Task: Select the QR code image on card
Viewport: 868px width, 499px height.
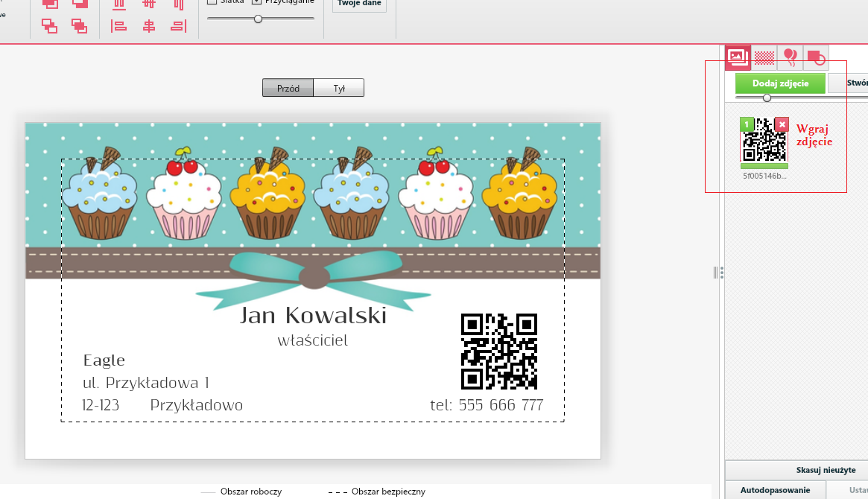Action: pyautogui.click(x=498, y=352)
